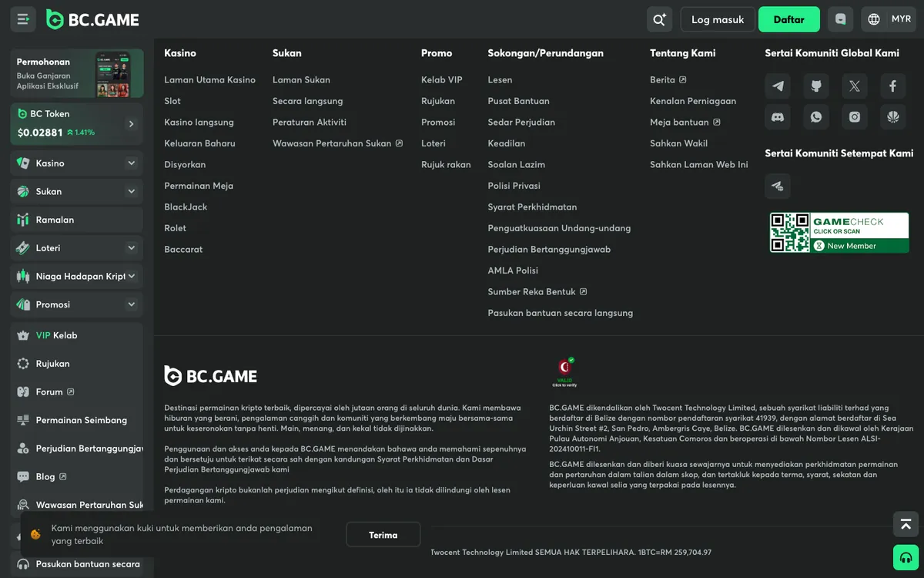This screenshot has width=924, height=578.
Task: Open the Permohonan app promo banner
Action: [77, 74]
